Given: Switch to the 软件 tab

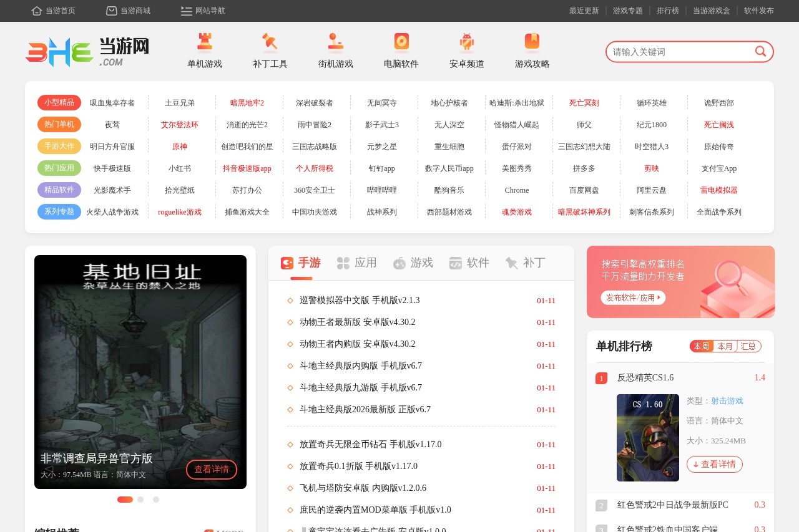Looking at the screenshot, I should [x=469, y=263].
